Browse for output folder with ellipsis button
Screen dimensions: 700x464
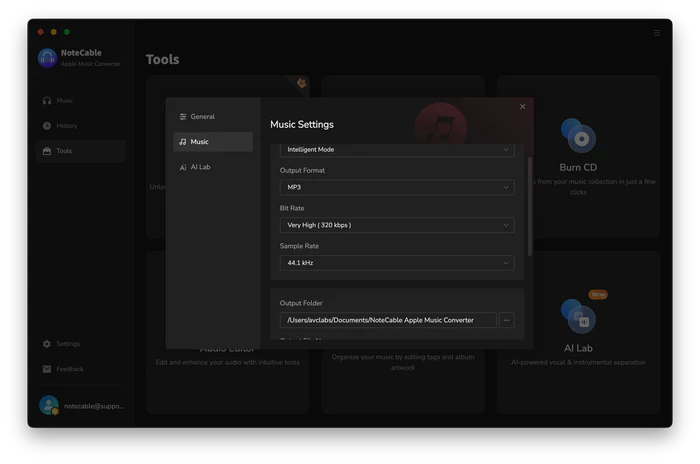[506, 320]
